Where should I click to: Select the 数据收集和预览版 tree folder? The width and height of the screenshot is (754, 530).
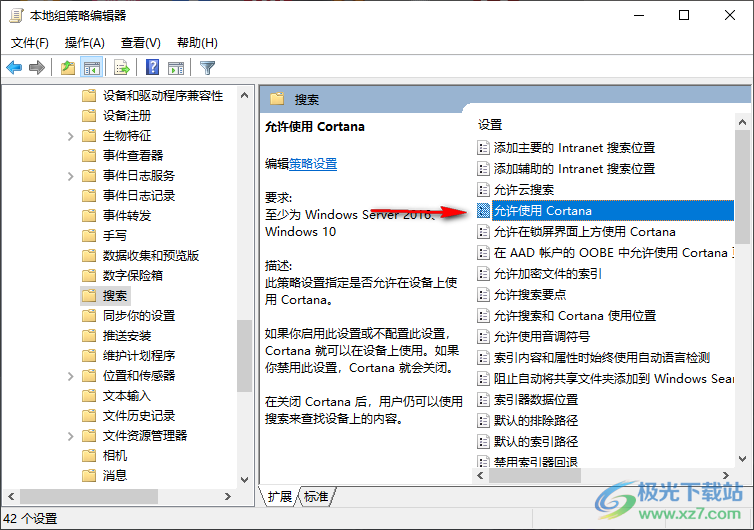pos(151,255)
